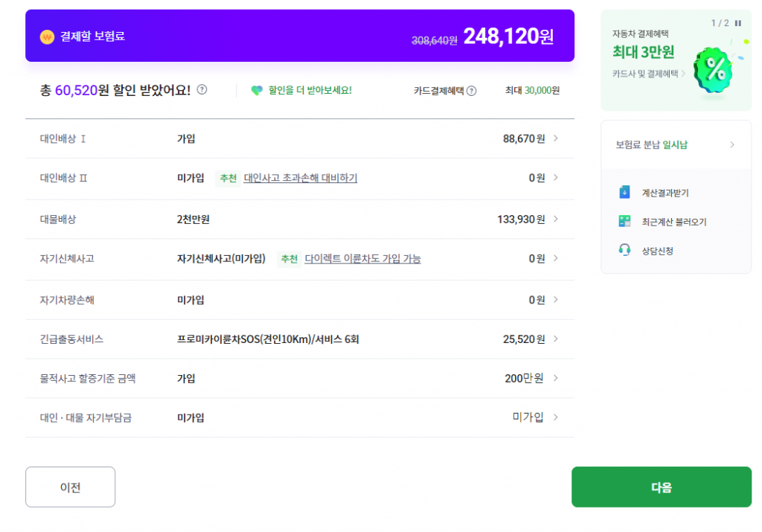Expand the 자기차량손해 row chevron
The height and width of the screenshot is (532, 762).
coord(557,300)
